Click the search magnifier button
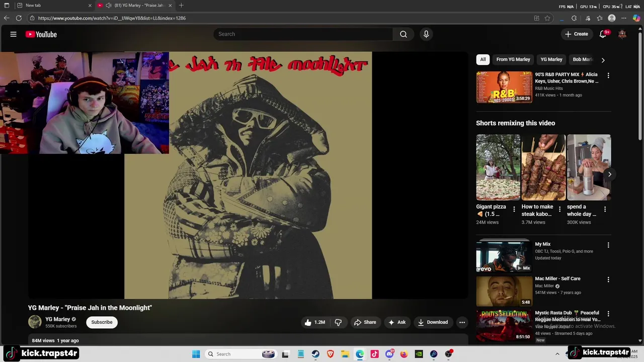This screenshot has width=644, height=362. 404,34
